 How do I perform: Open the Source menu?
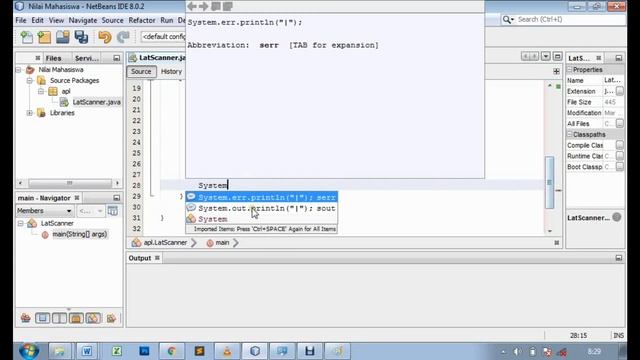(112, 20)
